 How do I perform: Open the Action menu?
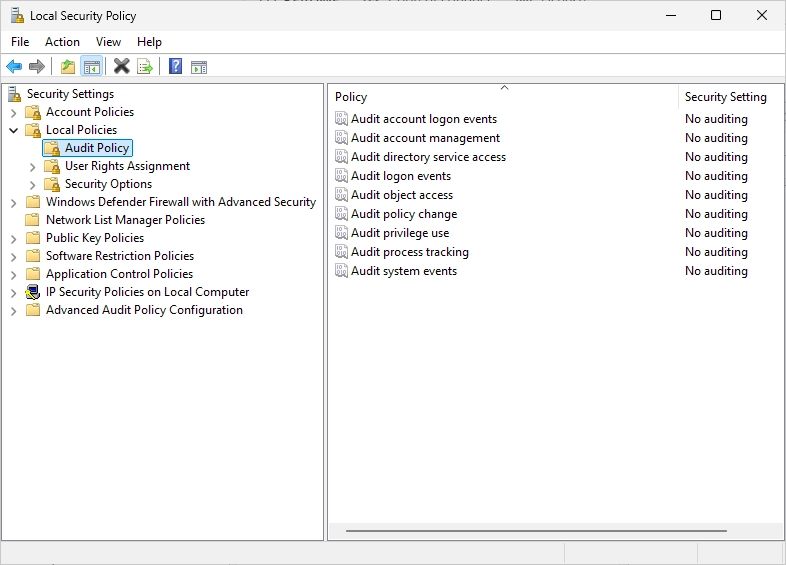(62, 42)
